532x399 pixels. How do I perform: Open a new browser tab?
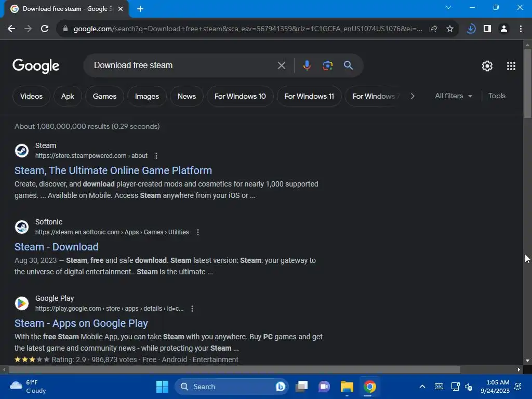(140, 9)
